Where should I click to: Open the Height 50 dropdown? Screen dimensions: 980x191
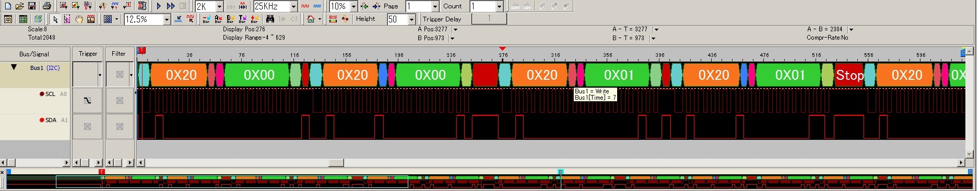(x=411, y=19)
